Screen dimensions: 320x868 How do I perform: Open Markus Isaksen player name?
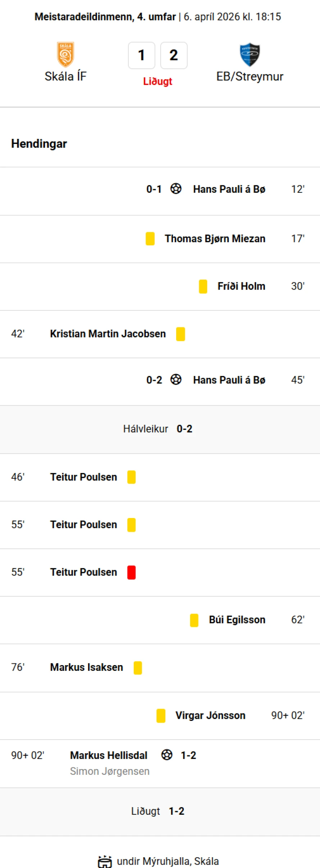[x=86, y=667]
